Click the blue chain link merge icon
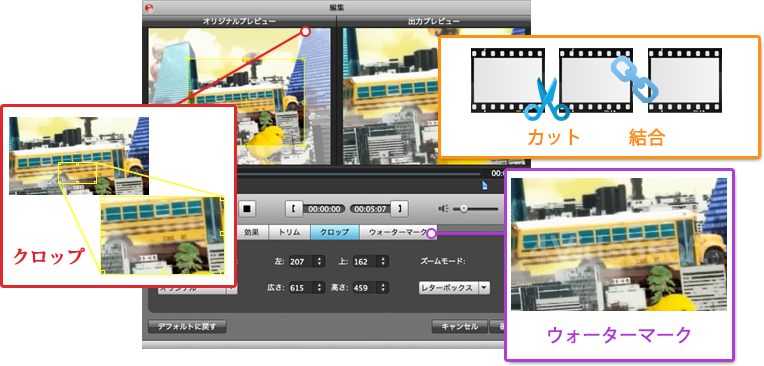Viewport: 764px width, 366px height. [x=634, y=80]
